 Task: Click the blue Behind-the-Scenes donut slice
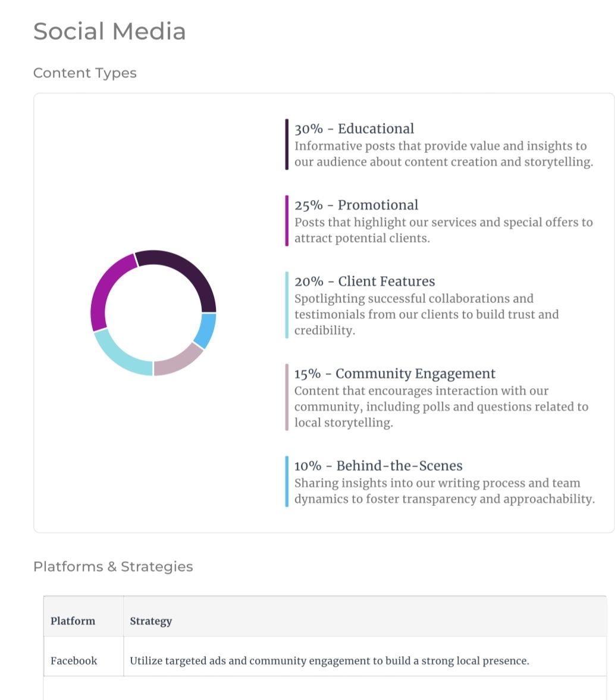click(x=208, y=330)
